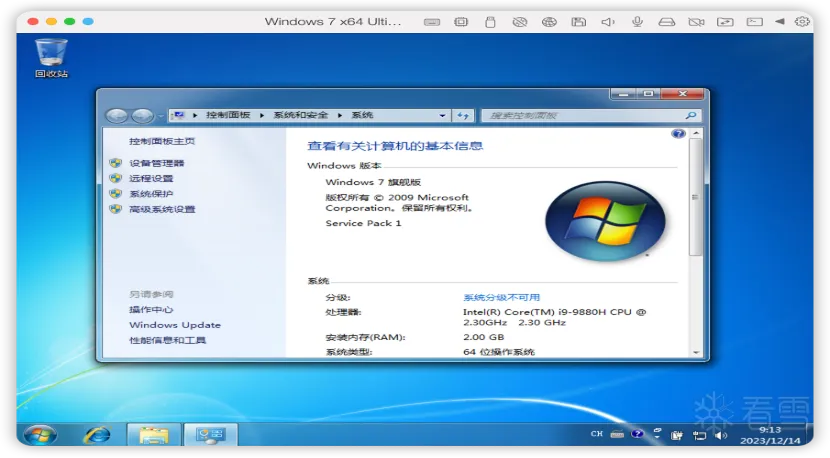Click the hard drive icon in VM toolbar

click(x=666, y=22)
